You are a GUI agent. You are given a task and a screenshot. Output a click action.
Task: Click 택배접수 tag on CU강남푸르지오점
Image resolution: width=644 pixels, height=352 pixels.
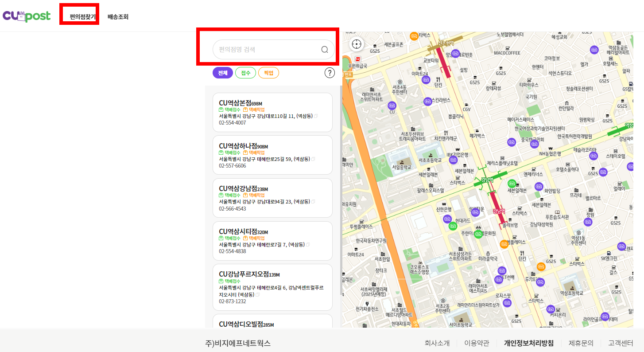click(229, 281)
